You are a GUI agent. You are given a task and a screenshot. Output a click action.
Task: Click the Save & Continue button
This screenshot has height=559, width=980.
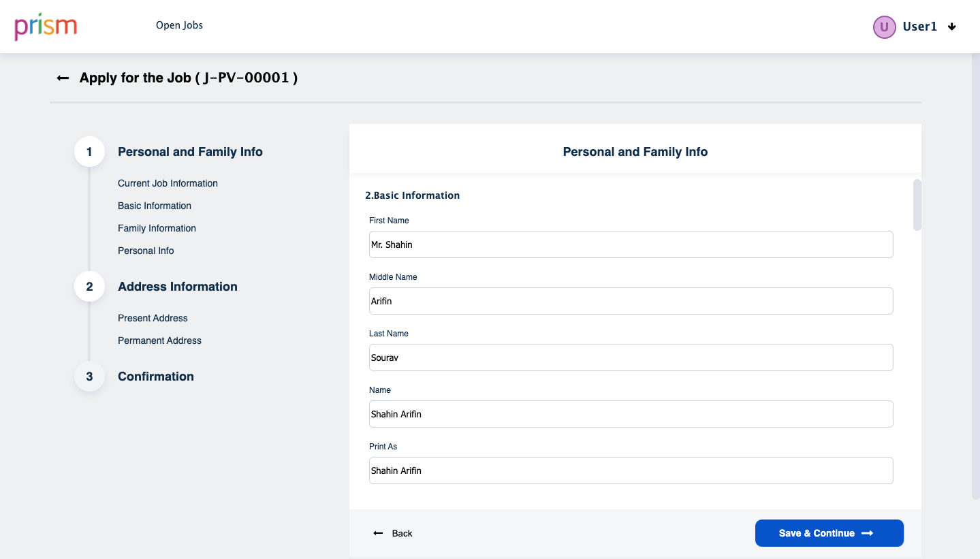click(x=829, y=533)
